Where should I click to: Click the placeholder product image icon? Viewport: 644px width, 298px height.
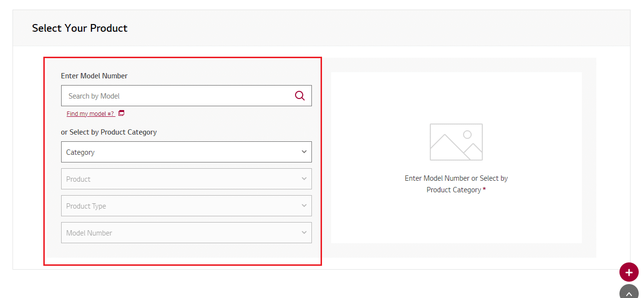(456, 142)
